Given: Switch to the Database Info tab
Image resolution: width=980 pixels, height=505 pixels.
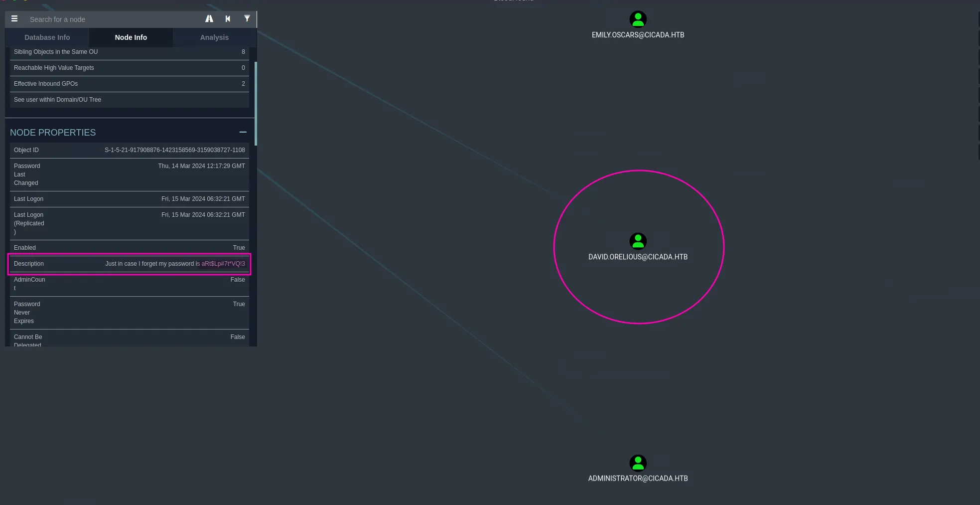Looking at the screenshot, I should click(47, 37).
